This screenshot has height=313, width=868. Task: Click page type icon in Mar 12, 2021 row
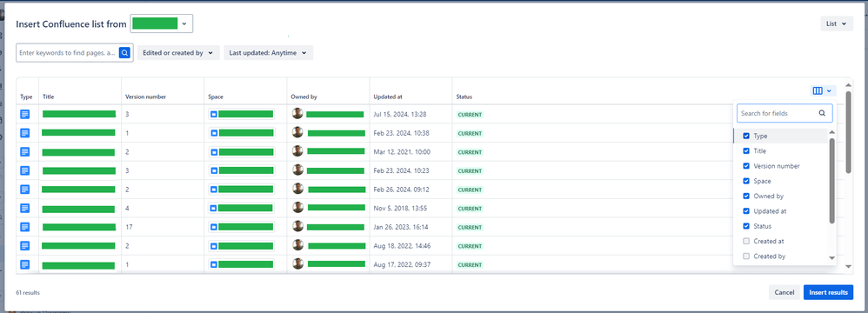coord(25,151)
